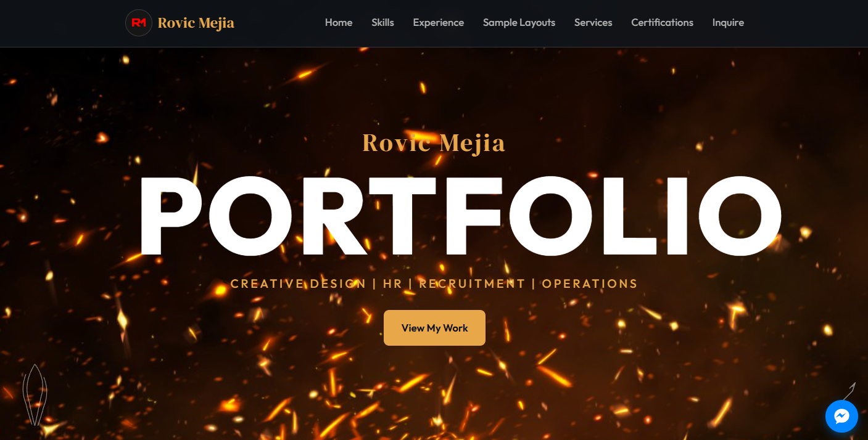868x440 pixels.
Task: Click the large PORTFOLIO heading
Action: pyautogui.click(x=460, y=216)
